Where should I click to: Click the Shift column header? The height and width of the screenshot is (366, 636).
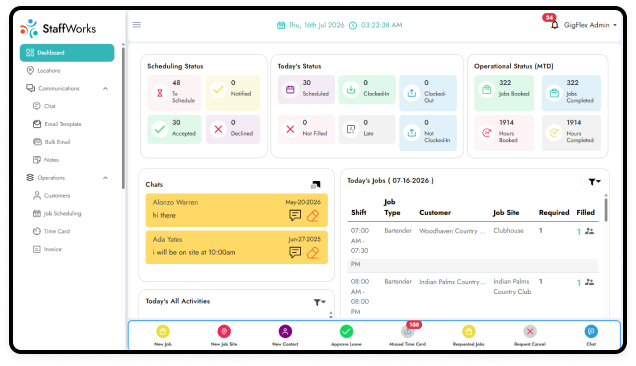(359, 212)
